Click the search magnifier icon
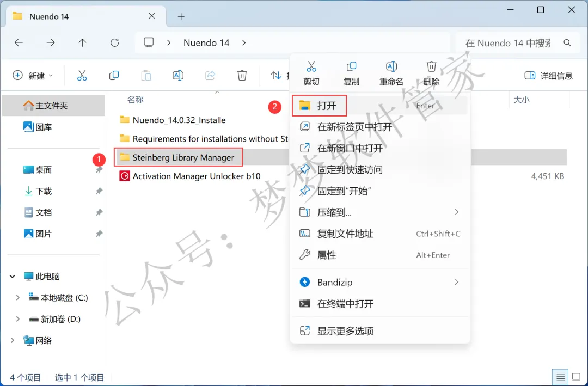 coord(567,43)
